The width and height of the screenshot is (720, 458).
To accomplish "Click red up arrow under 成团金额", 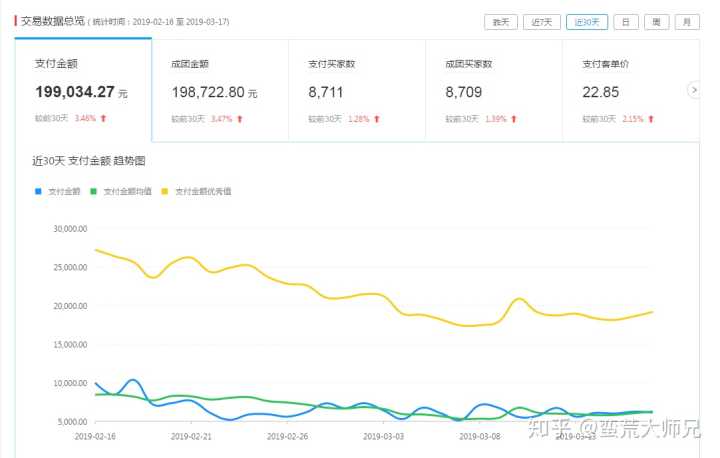I will pyautogui.click(x=240, y=119).
